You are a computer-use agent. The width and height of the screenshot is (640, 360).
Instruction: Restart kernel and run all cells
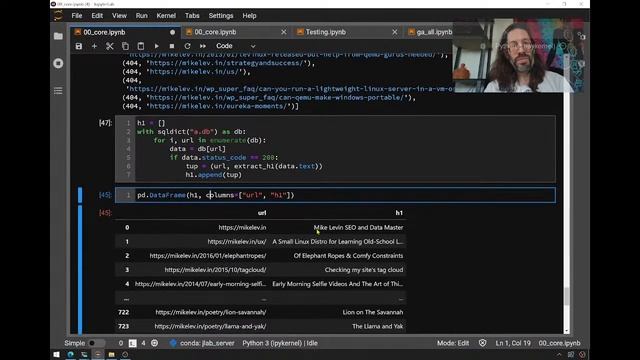pos(203,46)
